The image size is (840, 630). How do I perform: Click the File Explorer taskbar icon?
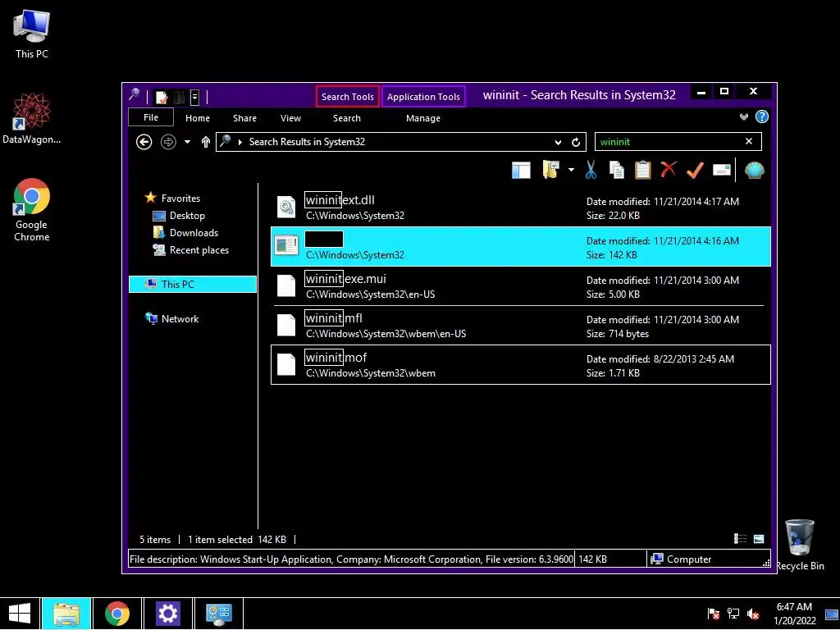coord(66,614)
